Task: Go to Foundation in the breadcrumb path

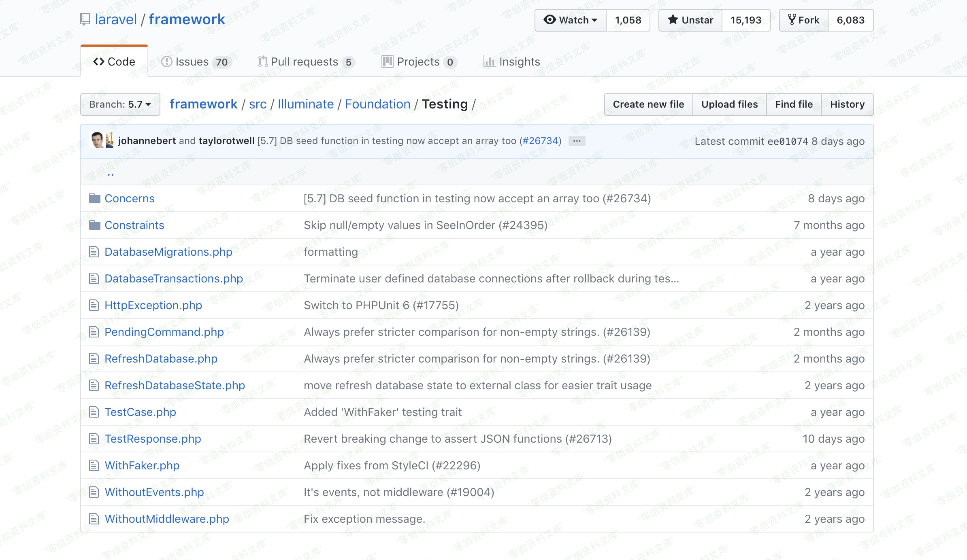Action: [377, 104]
